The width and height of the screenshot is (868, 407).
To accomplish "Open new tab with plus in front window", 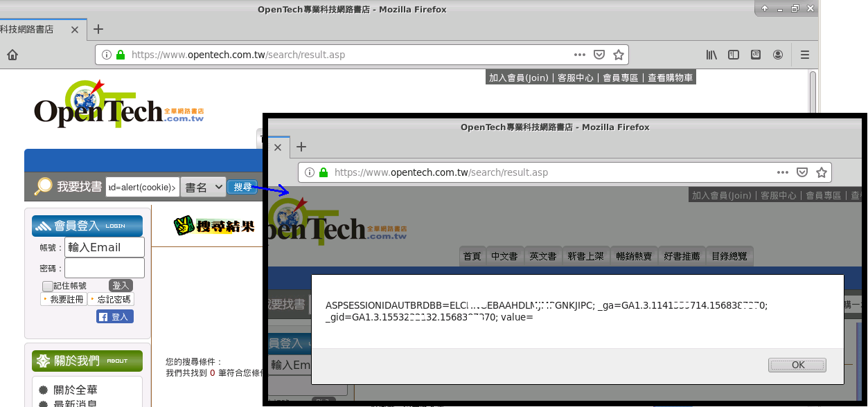I will [x=301, y=147].
